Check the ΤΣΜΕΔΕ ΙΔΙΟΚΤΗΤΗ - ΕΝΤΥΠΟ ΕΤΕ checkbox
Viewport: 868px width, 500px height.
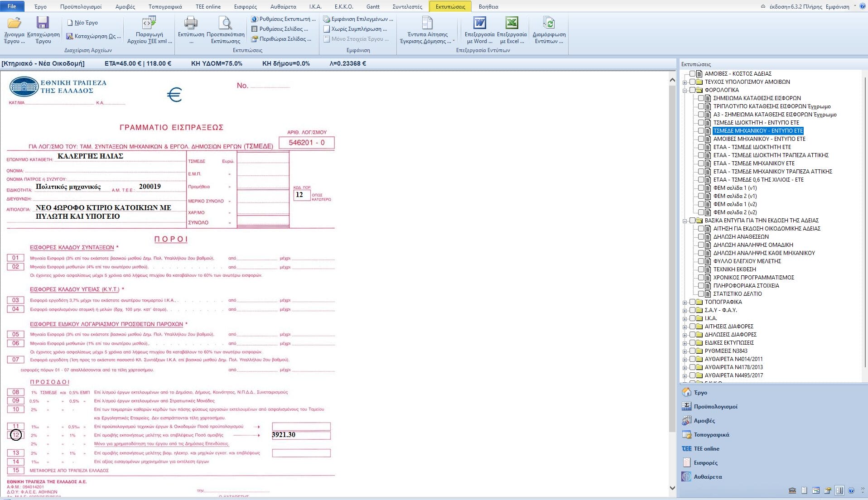point(701,123)
